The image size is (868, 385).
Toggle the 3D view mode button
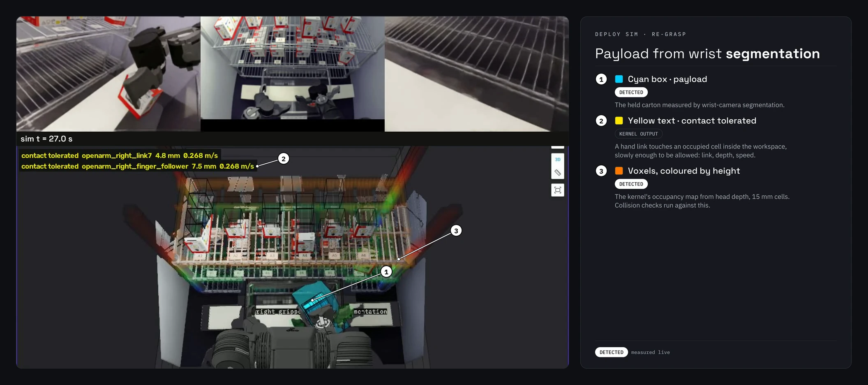557,159
